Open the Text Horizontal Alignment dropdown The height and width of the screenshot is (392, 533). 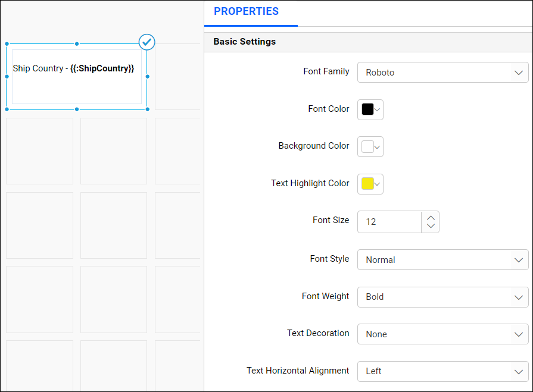(x=442, y=371)
